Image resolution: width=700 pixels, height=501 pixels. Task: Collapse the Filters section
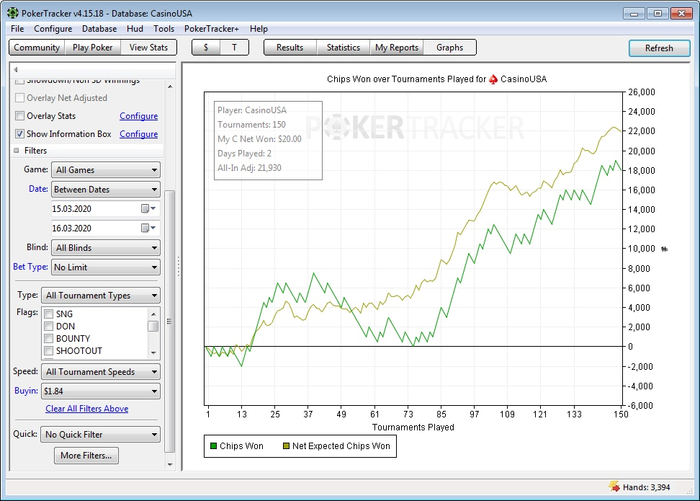click(16, 151)
